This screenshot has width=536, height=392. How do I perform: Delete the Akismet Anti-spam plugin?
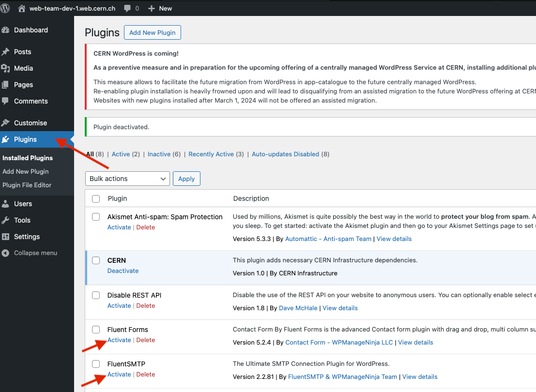point(146,227)
